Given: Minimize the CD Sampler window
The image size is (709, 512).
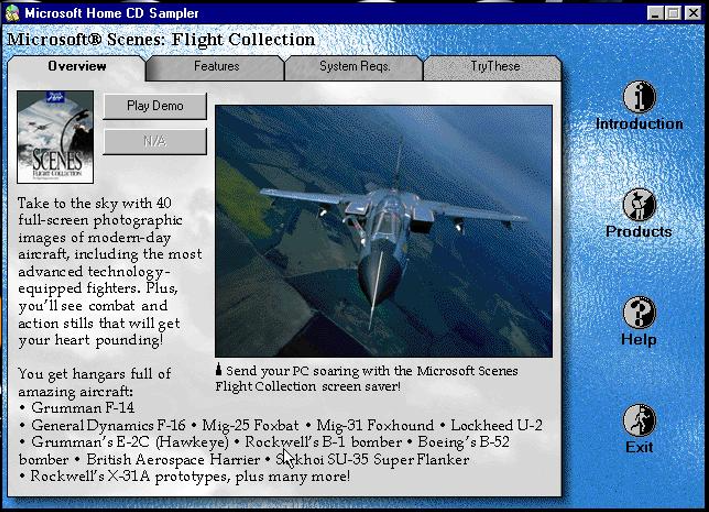Looking at the screenshot, I should [x=655, y=13].
